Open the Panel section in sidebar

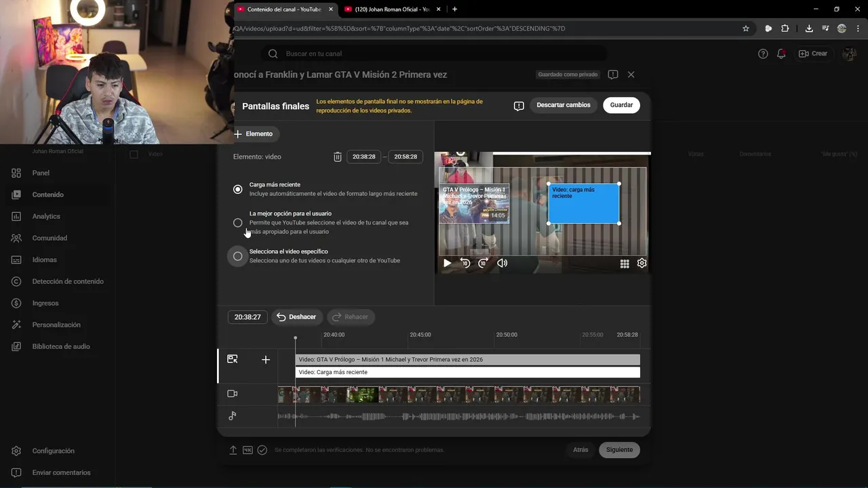coord(41,173)
